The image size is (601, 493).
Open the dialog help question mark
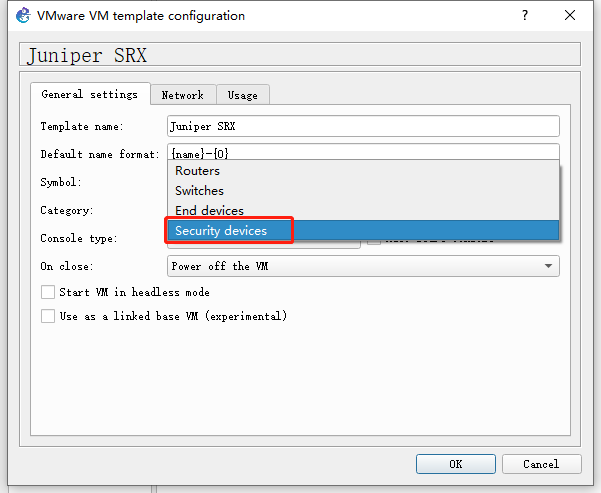525,15
